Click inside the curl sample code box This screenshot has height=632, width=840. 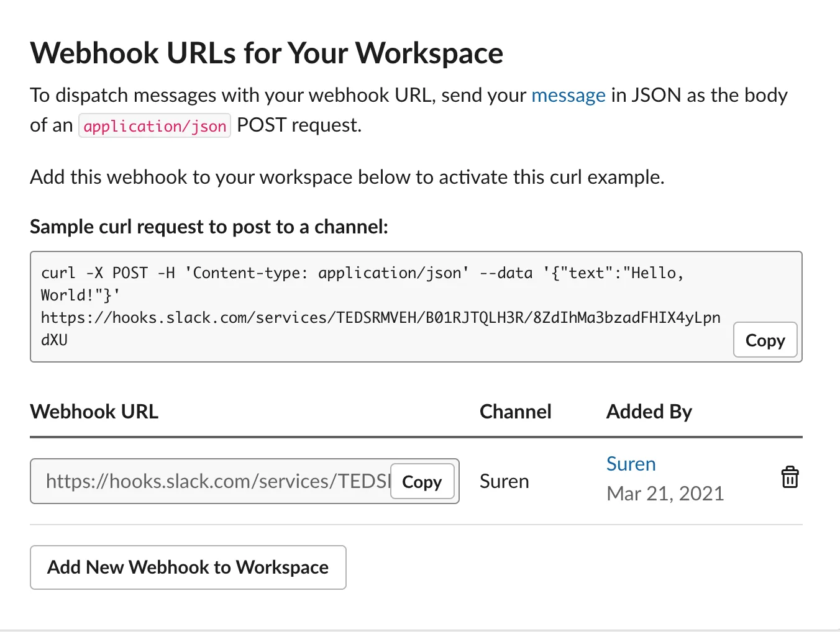(x=416, y=307)
